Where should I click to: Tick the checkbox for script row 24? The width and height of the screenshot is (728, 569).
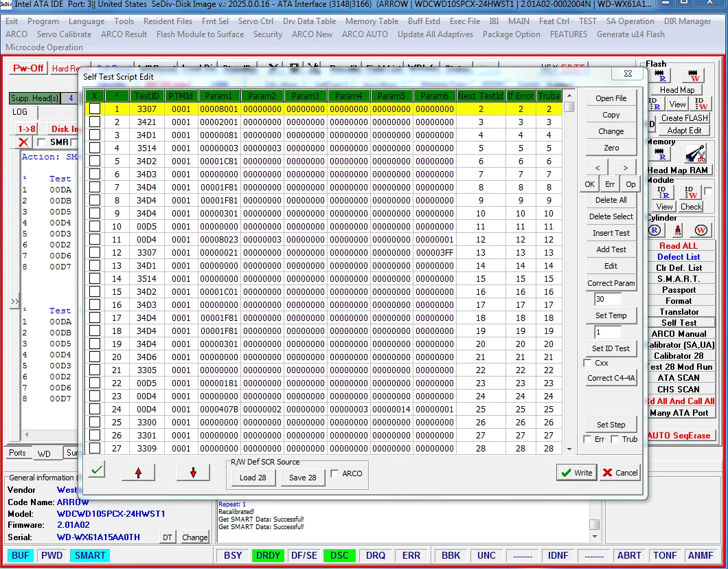95,409
